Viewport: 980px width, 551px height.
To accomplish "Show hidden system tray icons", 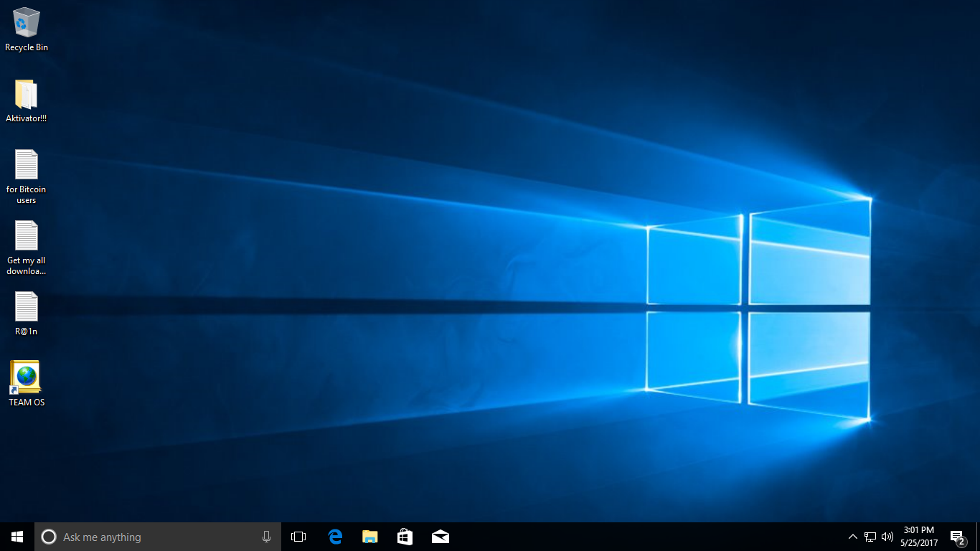I will [x=853, y=537].
